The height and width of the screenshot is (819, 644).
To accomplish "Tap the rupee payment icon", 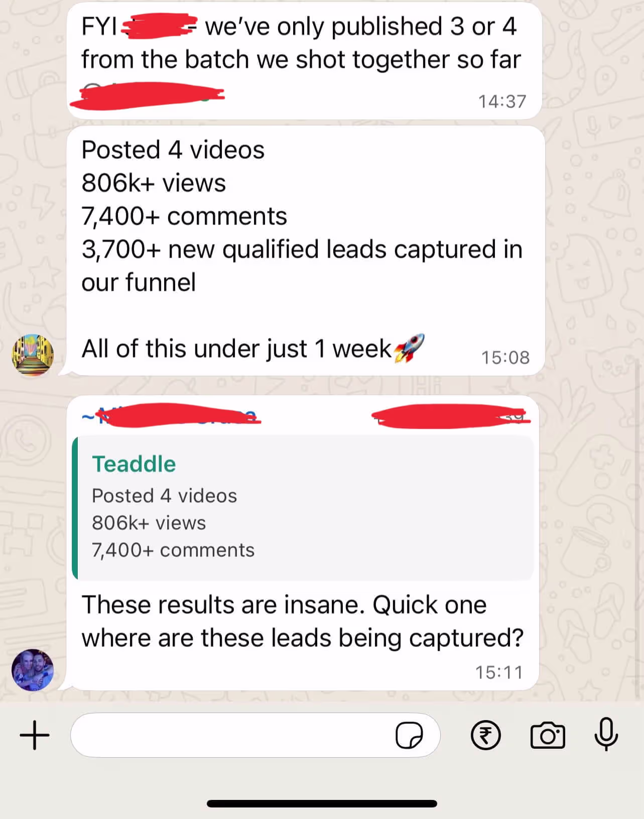I will tap(485, 735).
